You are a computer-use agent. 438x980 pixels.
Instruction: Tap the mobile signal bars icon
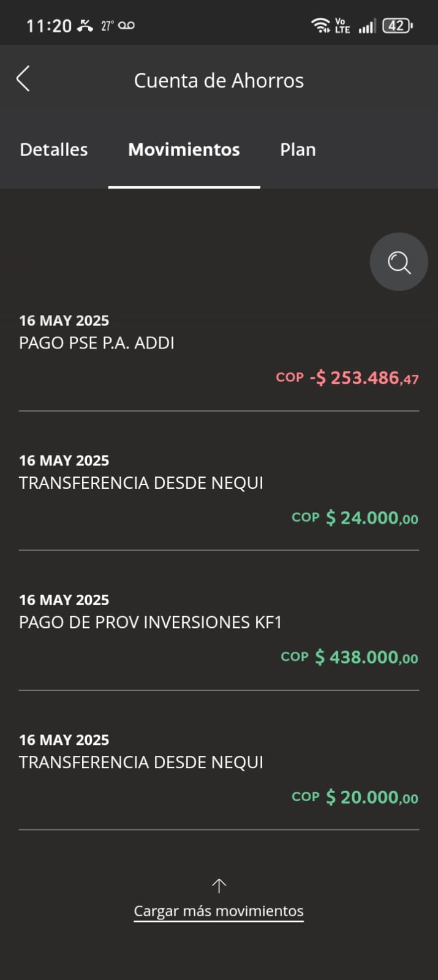[x=367, y=26]
